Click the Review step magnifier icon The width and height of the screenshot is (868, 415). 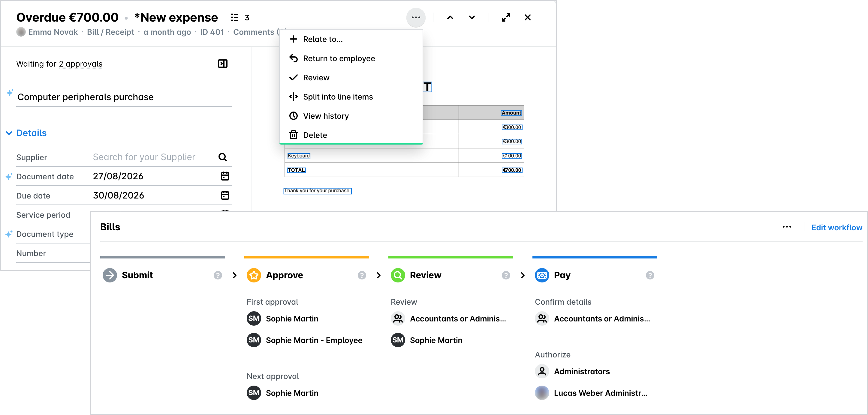[x=398, y=275]
